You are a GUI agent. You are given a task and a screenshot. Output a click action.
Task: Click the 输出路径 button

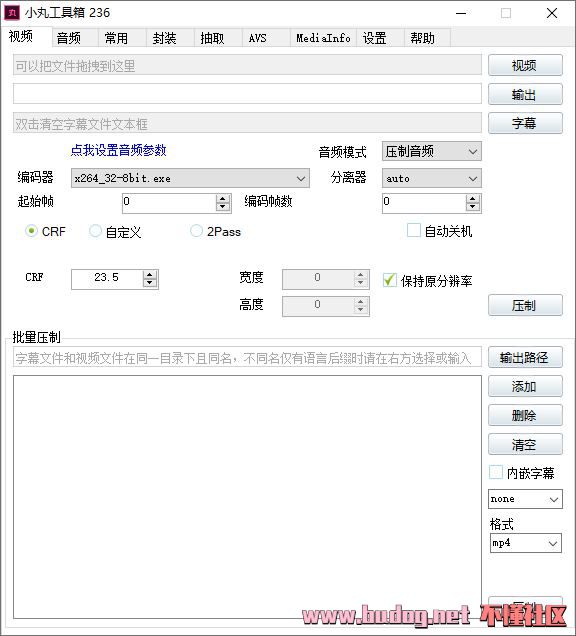coord(525,357)
